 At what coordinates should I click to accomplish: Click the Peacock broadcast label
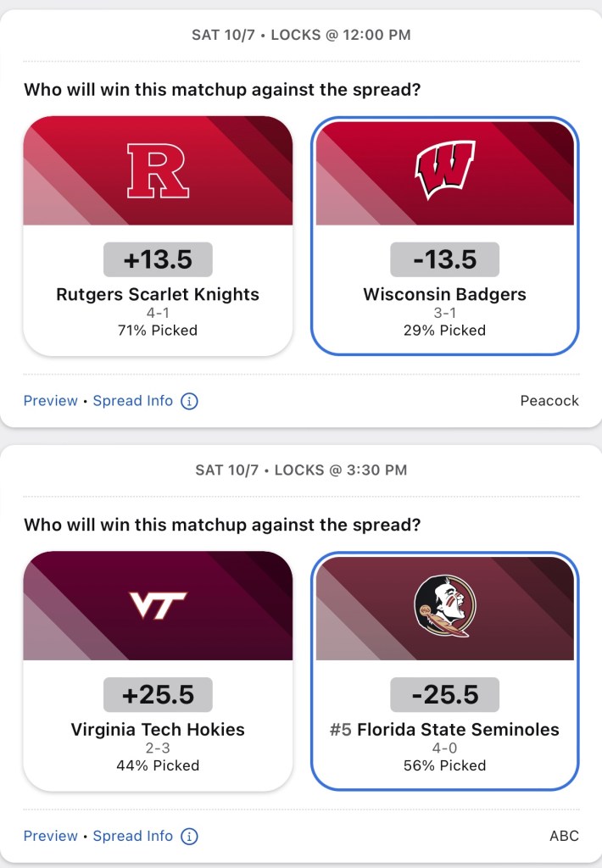(549, 401)
